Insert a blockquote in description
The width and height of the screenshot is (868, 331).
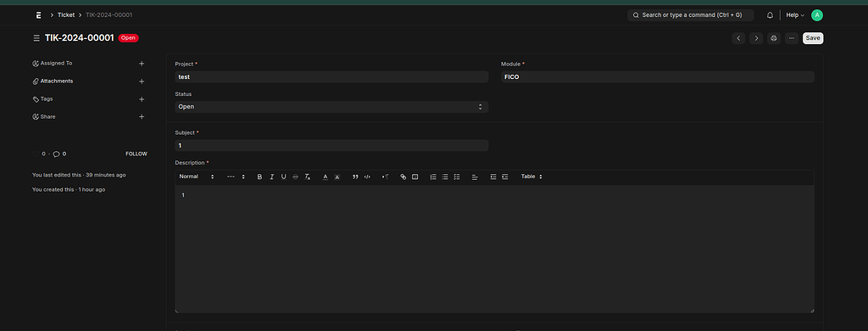click(x=355, y=177)
